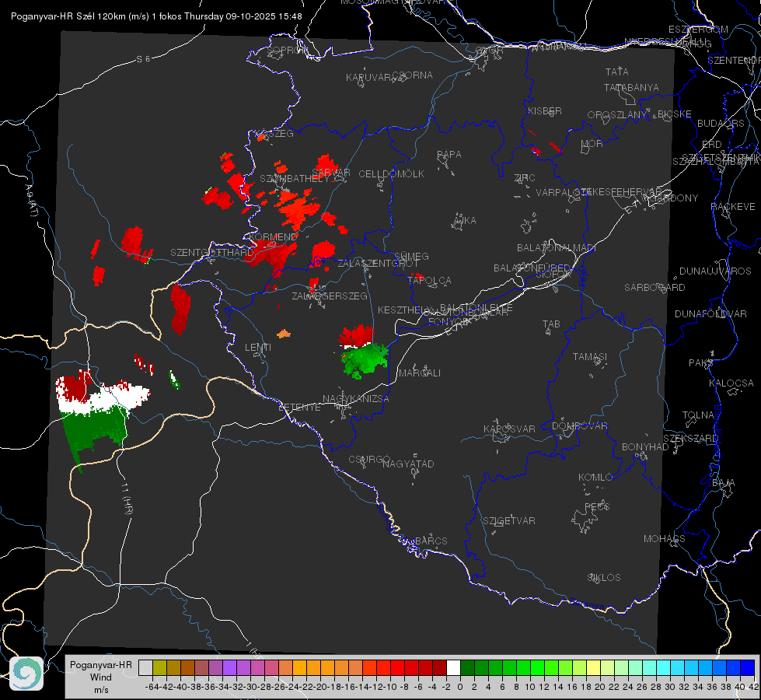Select the RÁCKEVE label
The height and width of the screenshot is (700, 761).
click(x=733, y=207)
